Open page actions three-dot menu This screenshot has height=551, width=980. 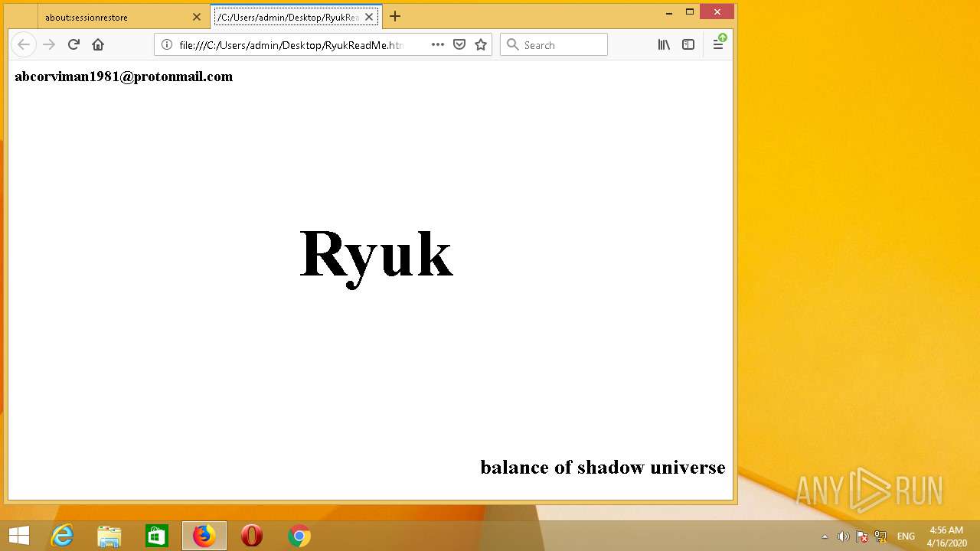coord(438,44)
